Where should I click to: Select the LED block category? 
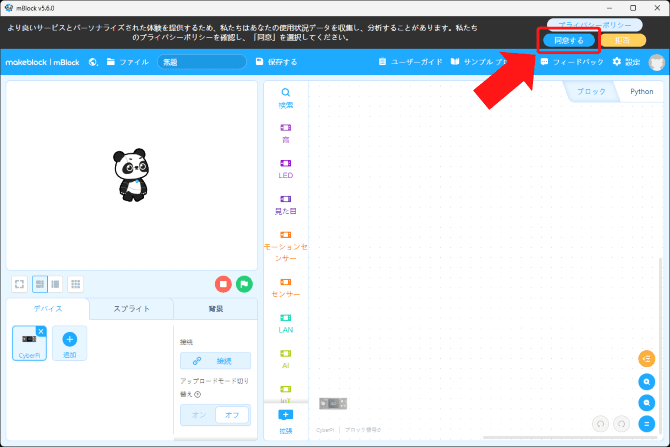286,169
